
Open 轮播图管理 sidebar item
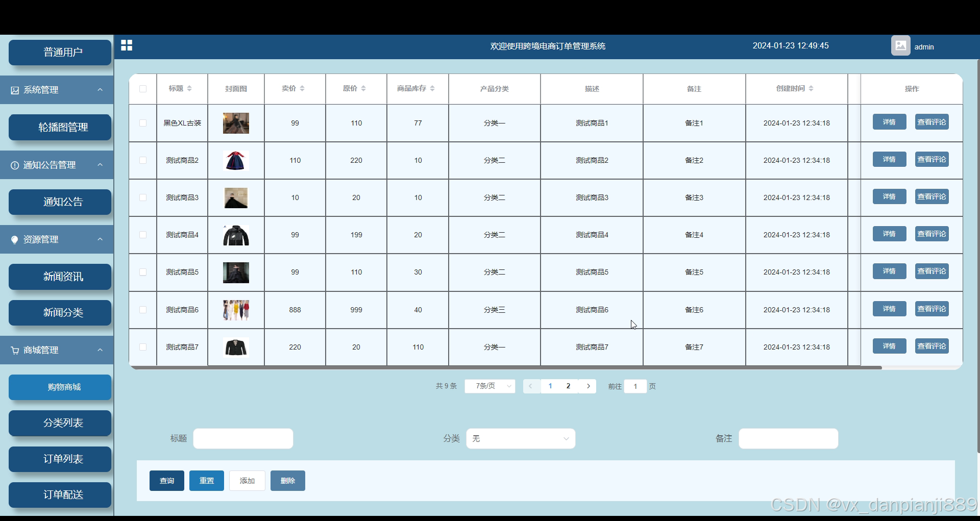point(60,127)
